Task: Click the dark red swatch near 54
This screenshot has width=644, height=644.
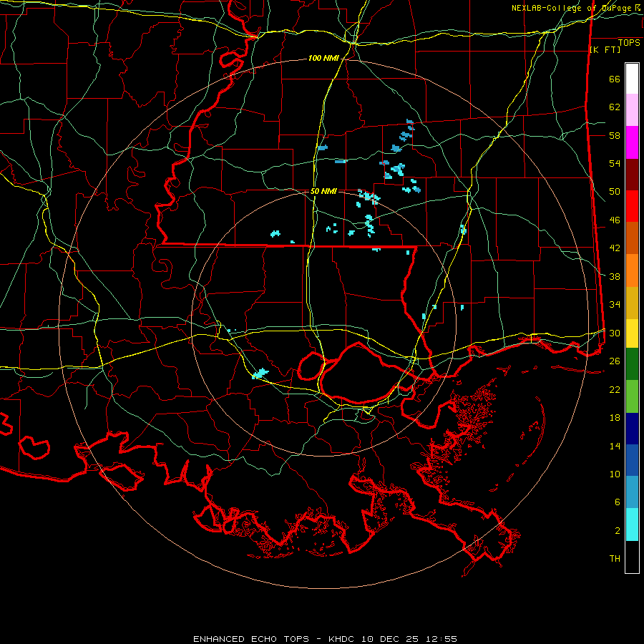Action: pyautogui.click(x=632, y=175)
